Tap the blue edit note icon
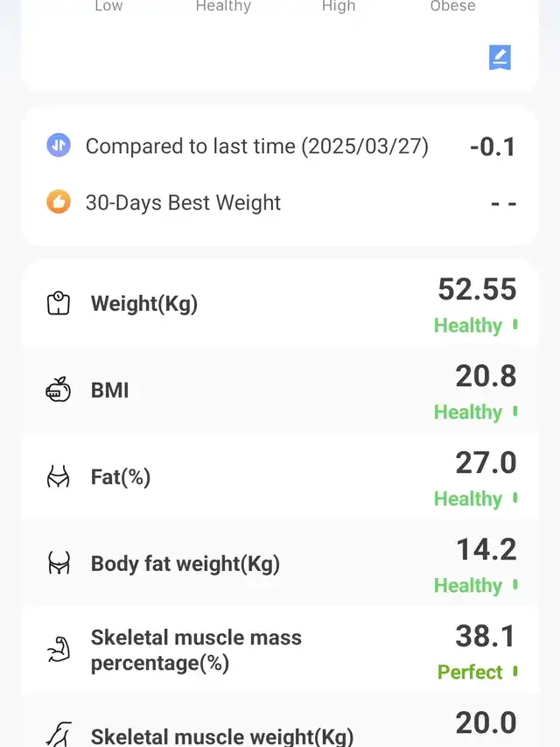Viewport: 560px width, 747px height. (500, 57)
